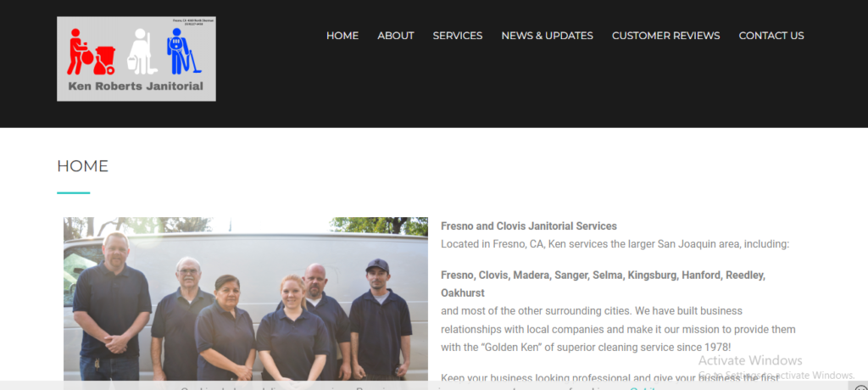This screenshot has width=868, height=390.
Task: Click the white mop janitor figure in logo
Action: [x=142, y=52]
